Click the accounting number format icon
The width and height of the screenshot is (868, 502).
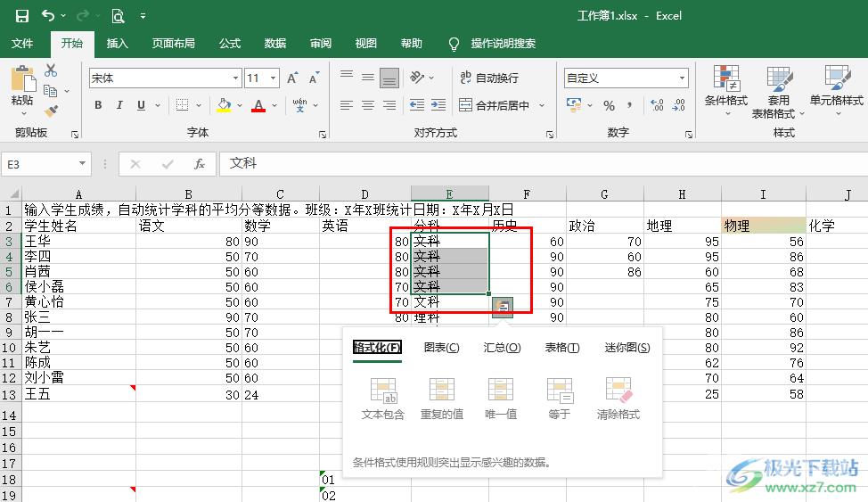(574, 104)
